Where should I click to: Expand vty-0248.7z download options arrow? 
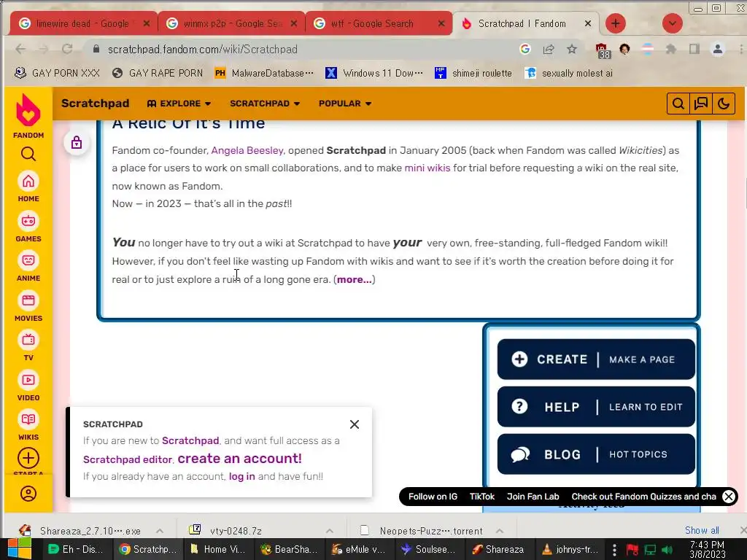coord(329,531)
